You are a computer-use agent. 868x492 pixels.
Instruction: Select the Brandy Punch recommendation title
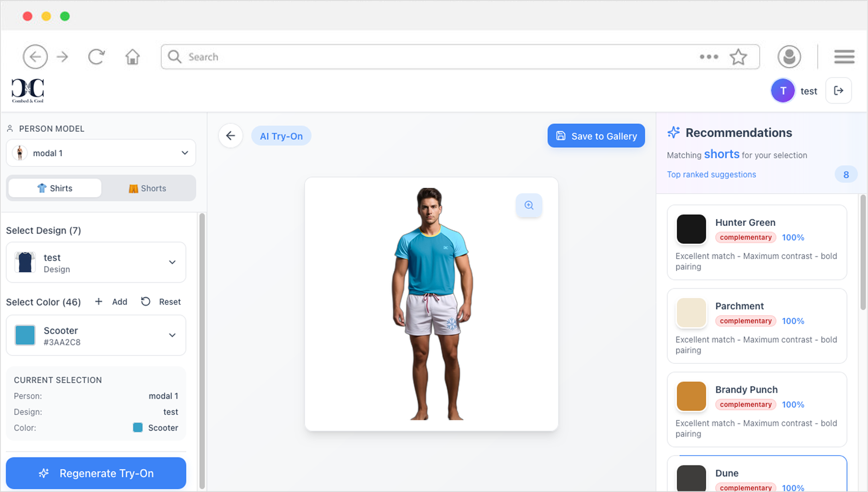[746, 389]
